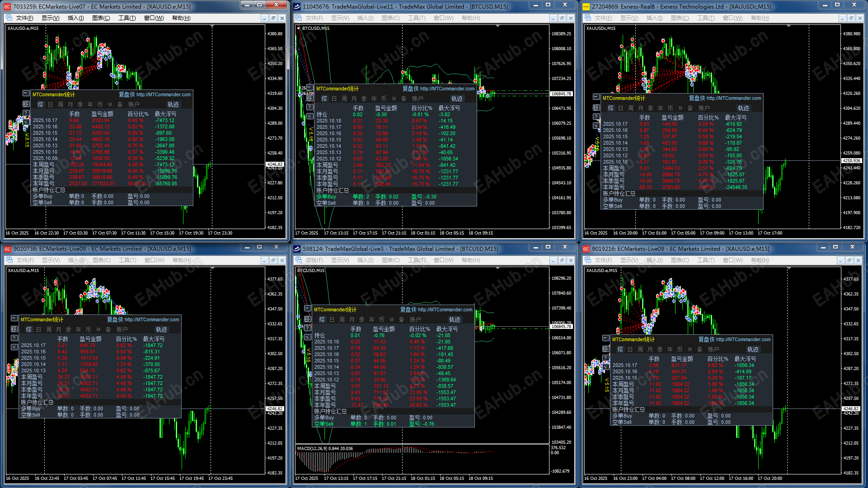Switch to the 账户 tab in Exness-Real8 panel
The width and height of the screenshot is (868, 488).
(704, 108)
